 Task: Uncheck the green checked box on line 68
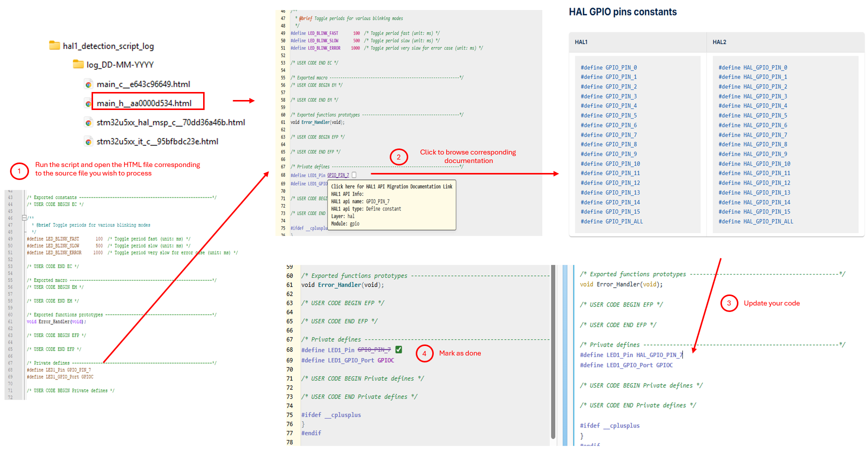point(399,349)
